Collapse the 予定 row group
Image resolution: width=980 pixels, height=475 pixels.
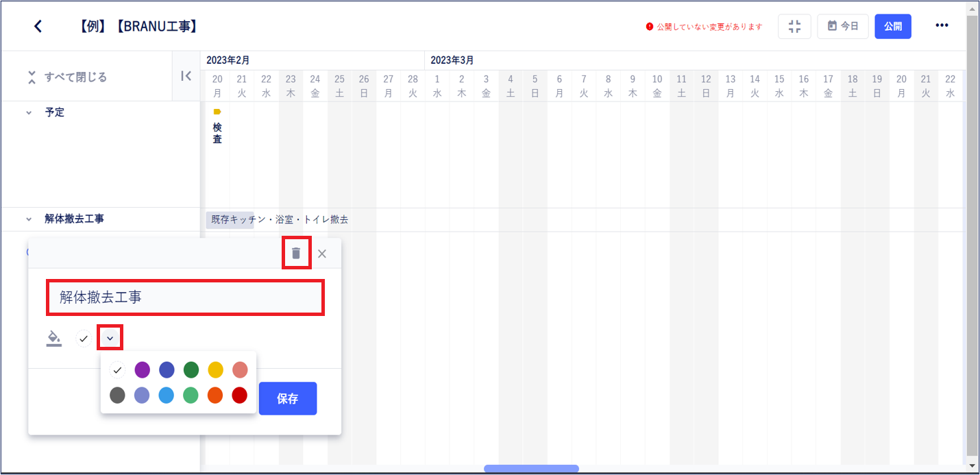(29, 112)
